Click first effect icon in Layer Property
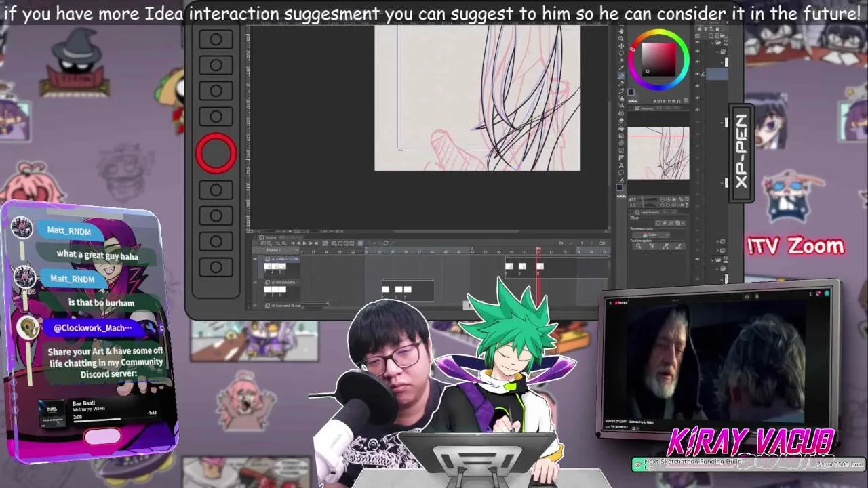The width and height of the screenshot is (868, 488). 658,224
